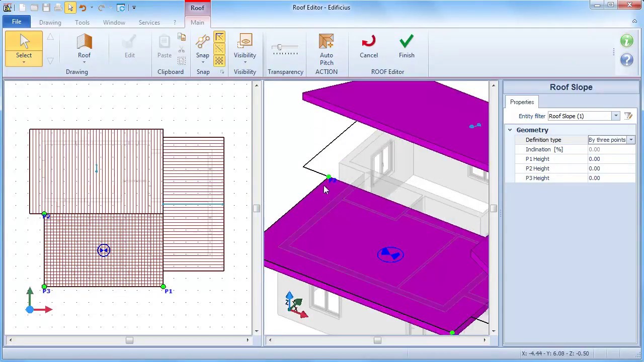Image resolution: width=644 pixels, height=362 pixels.
Task: Finish roof editing with green checkmark
Action: [x=407, y=46]
